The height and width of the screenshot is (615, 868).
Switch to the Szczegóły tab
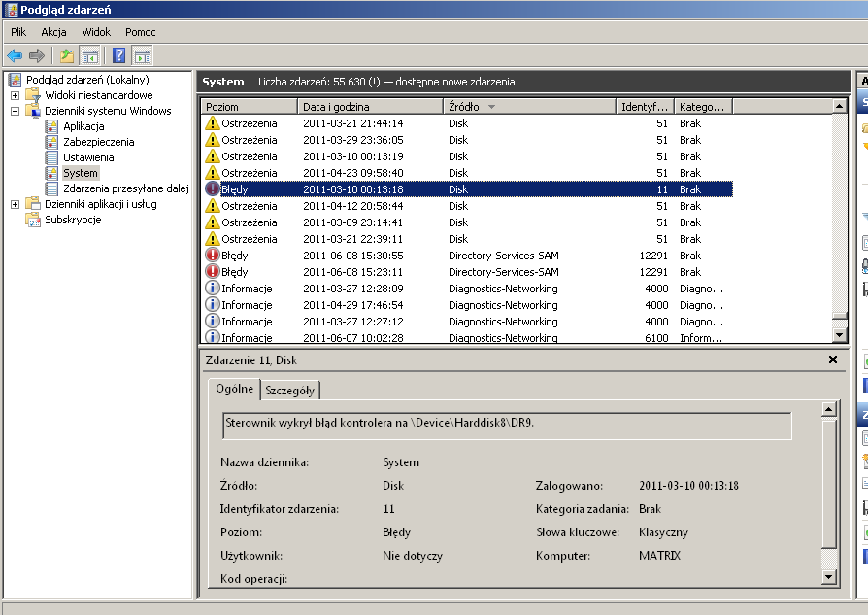point(289,390)
